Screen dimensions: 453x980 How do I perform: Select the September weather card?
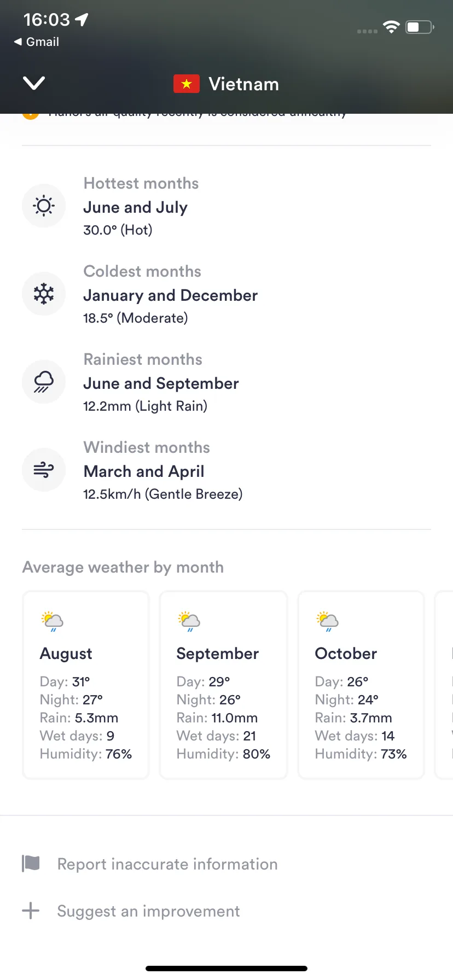click(223, 685)
